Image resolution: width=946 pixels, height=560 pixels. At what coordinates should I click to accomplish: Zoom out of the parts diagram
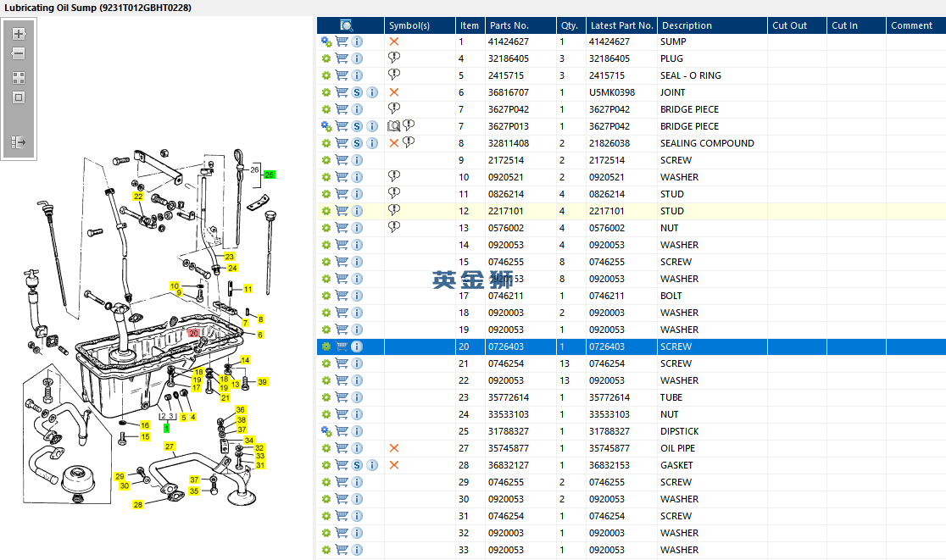pyautogui.click(x=19, y=53)
